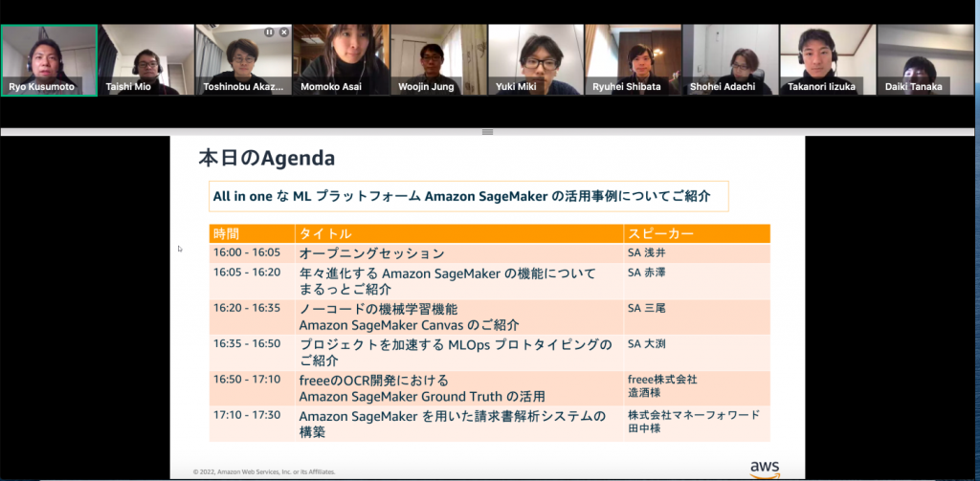Click the 請求書解析システムの構築 title cell
Screen dimensions: 980x481
[x=458, y=424]
